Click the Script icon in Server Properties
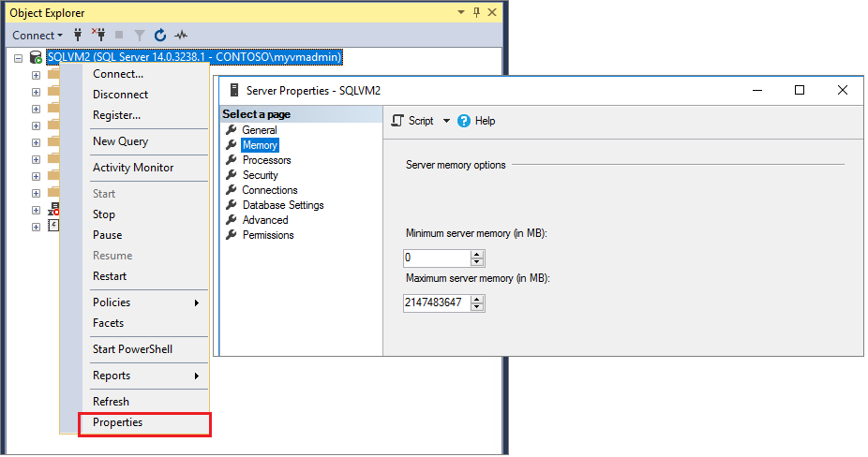Image resolution: width=868 pixels, height=457 pixels. [x=397, y=121]
